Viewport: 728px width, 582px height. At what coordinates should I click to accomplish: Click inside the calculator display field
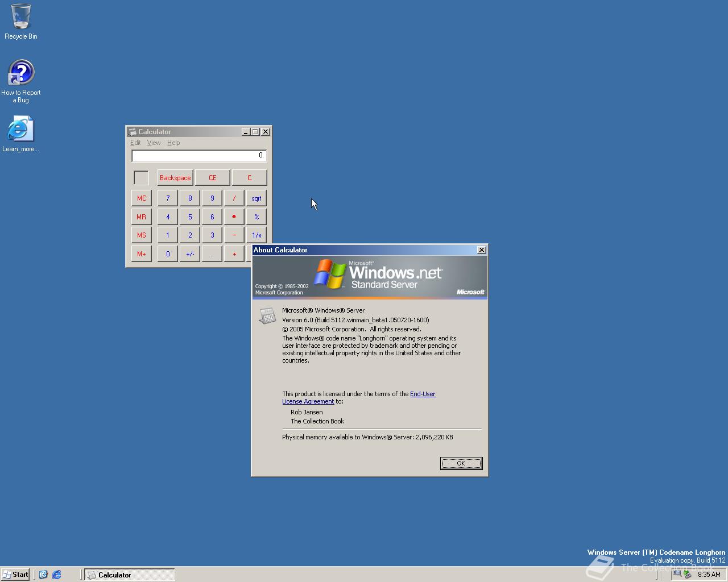coord(198,155)
